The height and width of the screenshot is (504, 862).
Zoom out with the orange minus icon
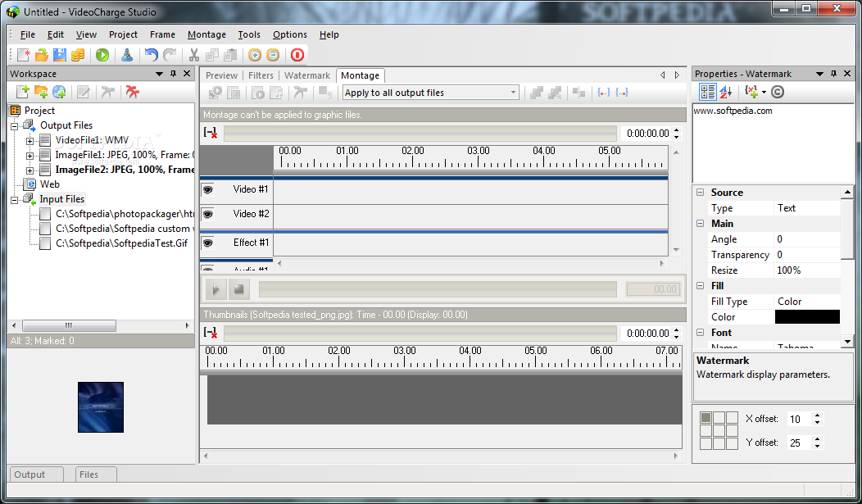coord(273,55)
